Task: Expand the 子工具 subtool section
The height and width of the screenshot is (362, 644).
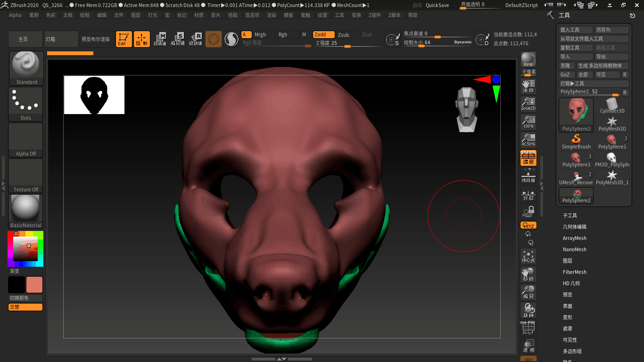Action: coord(570,215)
